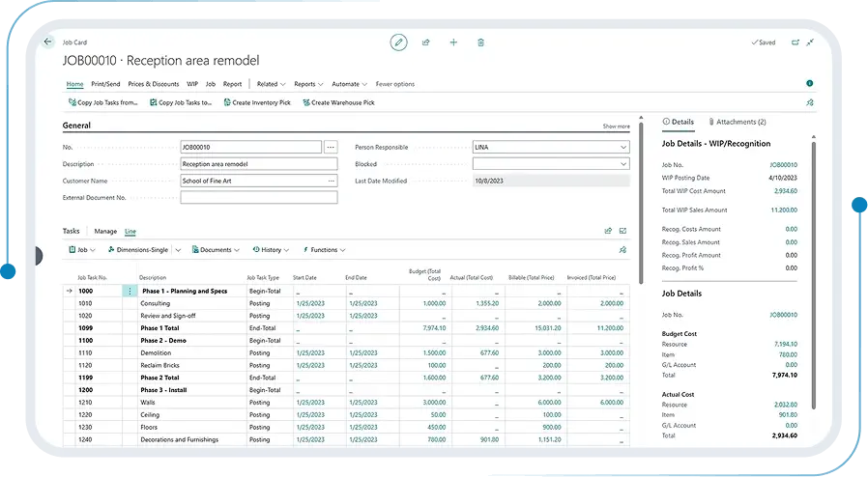Click Show more in General

[x=616, y=126]
